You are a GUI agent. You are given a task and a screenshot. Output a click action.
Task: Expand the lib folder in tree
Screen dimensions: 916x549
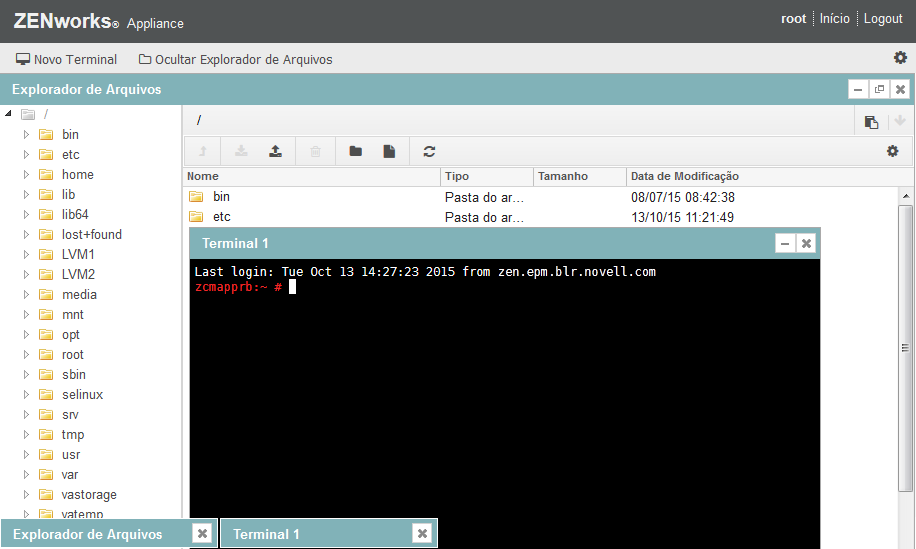click(26, 194)
